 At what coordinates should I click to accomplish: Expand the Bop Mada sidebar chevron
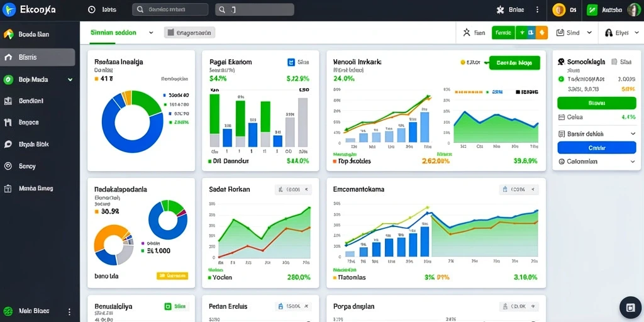pyautogui.click(x=70, y=80)
